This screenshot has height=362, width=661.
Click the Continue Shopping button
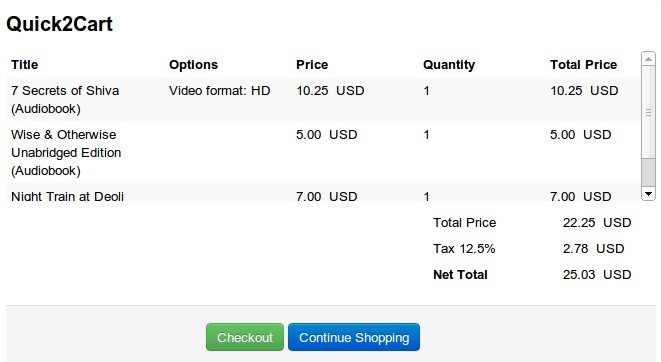(354, 337)
